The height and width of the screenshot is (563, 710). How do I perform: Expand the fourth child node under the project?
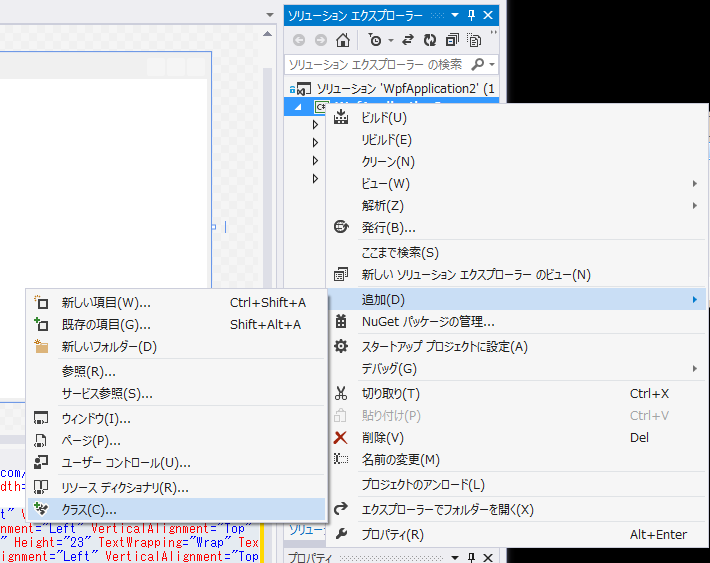point(315,178)
